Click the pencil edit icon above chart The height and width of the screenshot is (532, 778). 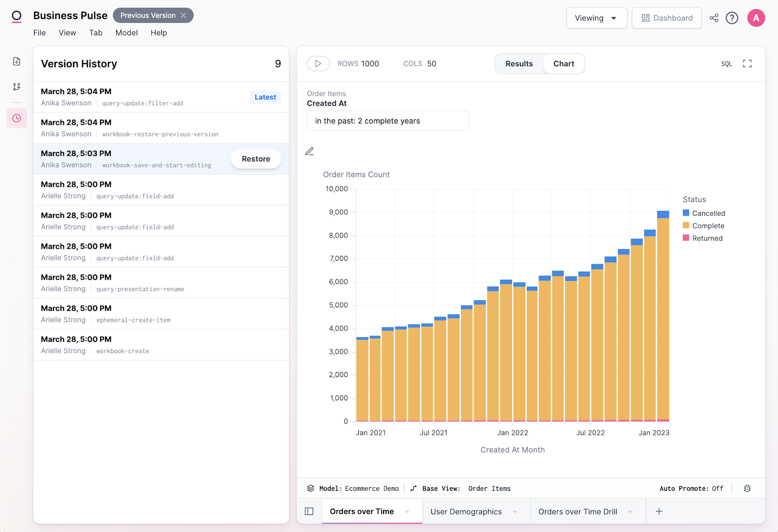tap(310, 152)
